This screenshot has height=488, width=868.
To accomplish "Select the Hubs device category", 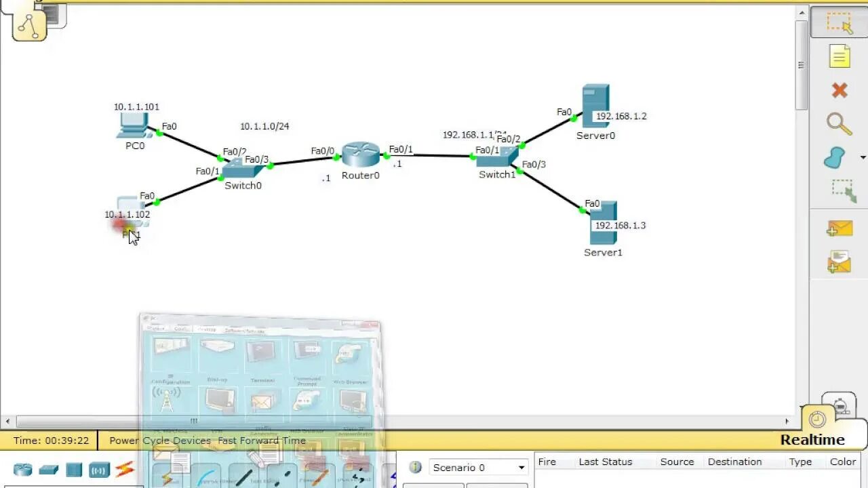I will (x=74, y=469).
